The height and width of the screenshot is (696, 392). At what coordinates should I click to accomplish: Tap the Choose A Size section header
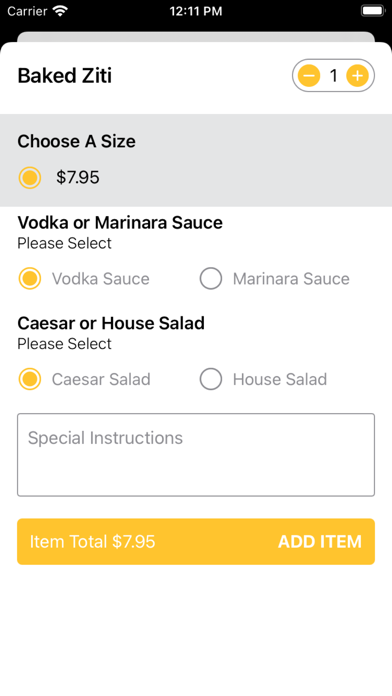[76, 141]
